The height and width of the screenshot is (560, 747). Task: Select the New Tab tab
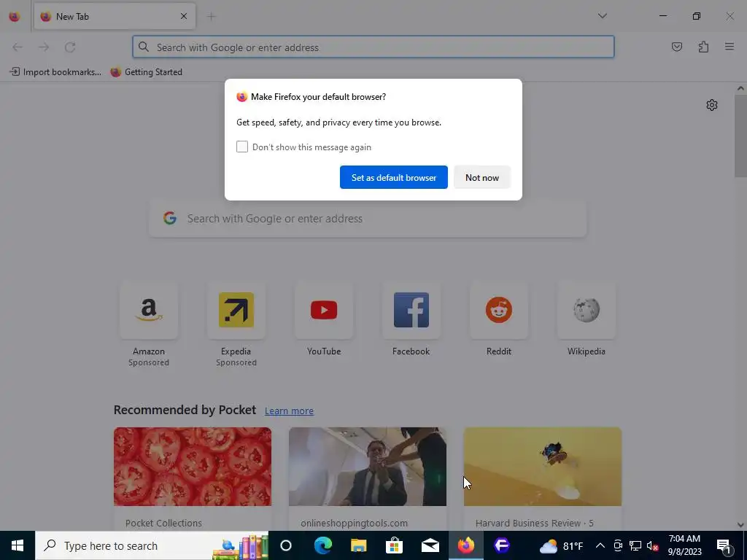pyautogui.click(x=115, y=17)
